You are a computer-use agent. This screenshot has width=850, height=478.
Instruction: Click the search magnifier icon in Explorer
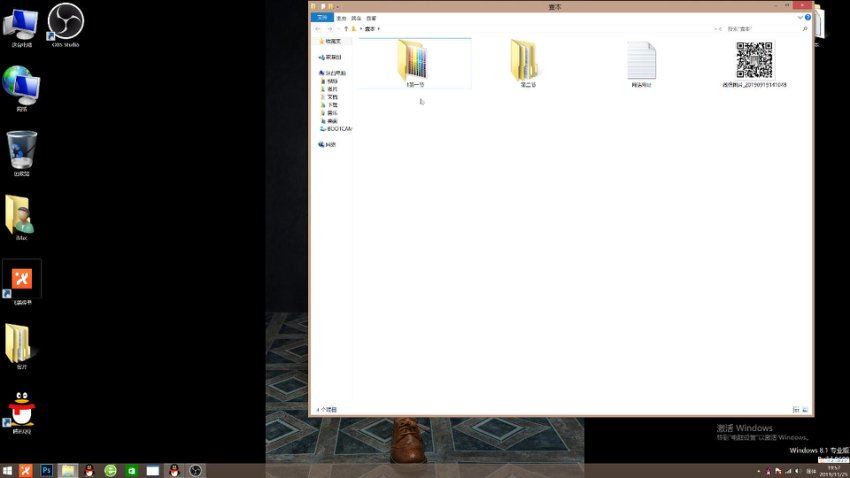(x=805, y=29)
